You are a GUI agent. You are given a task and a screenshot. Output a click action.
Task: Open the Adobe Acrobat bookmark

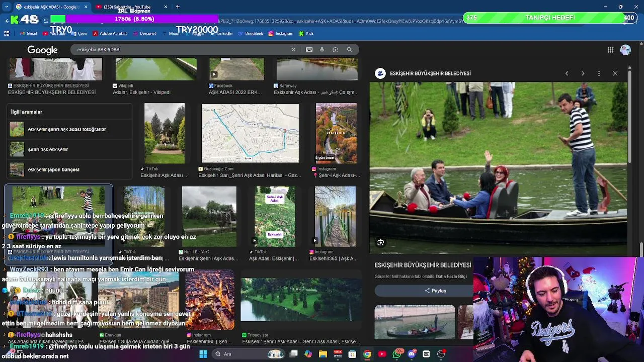pos(109,33)
